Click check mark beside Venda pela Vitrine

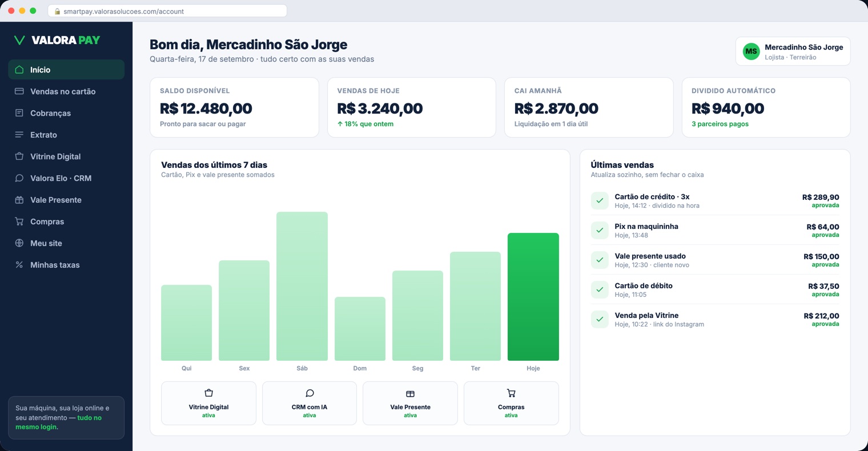[600, 319]
